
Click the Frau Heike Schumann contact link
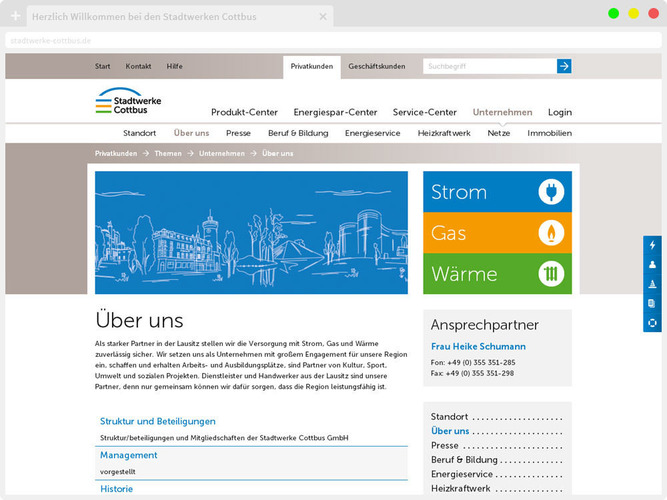tap(477, 346)
